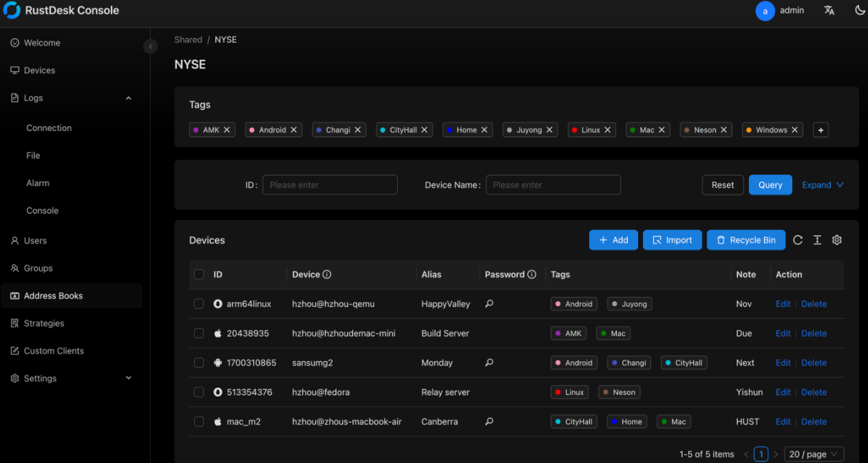Remove the Juyong tag with X
Viewport: 868px width, 463px height.
click(549, 130)
